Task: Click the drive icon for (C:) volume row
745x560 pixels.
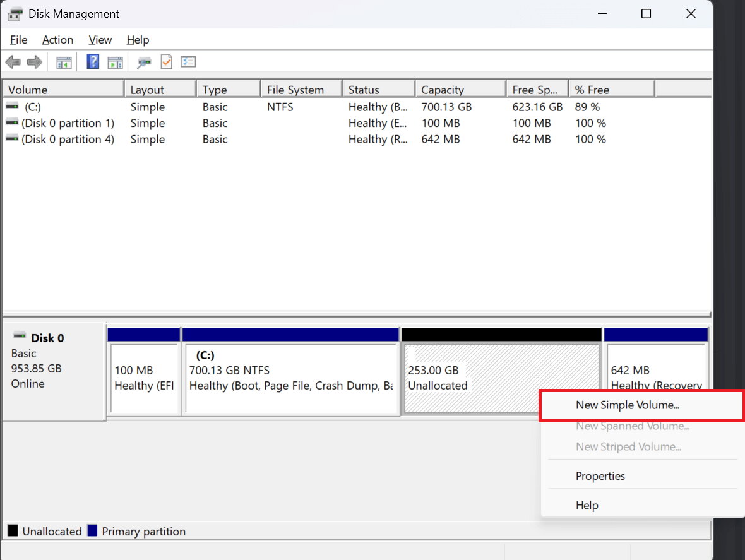Action: point(13,106)
